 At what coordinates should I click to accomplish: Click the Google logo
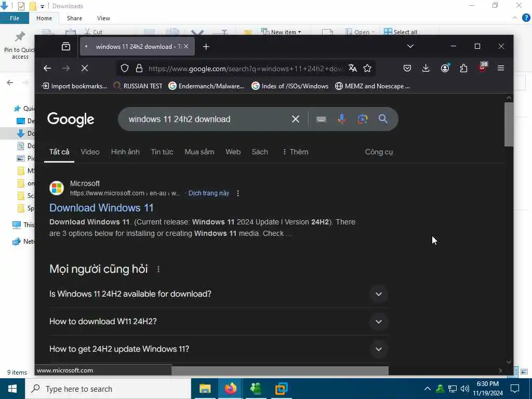tap(71, 119)
